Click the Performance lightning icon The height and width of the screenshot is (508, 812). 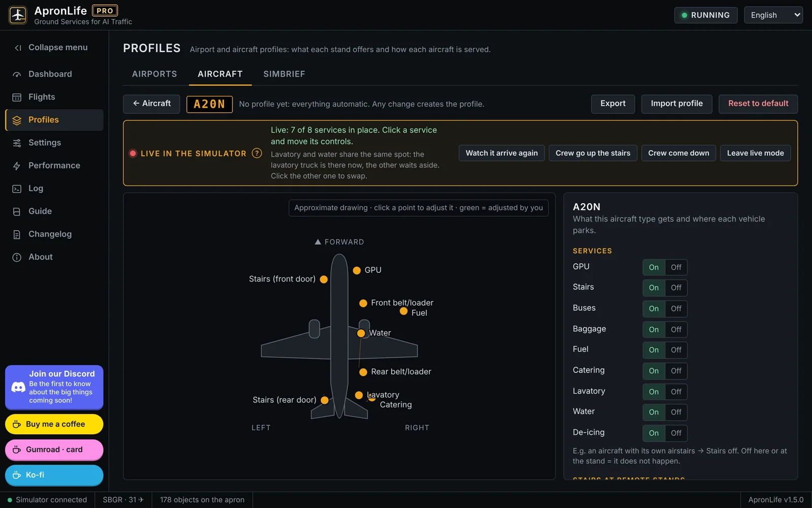coord(17,166)
